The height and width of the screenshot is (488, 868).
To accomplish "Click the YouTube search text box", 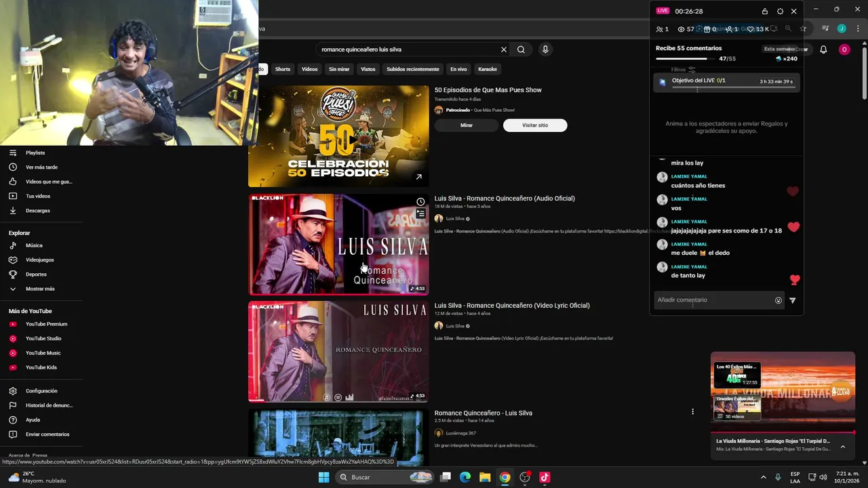I will 407,49.
